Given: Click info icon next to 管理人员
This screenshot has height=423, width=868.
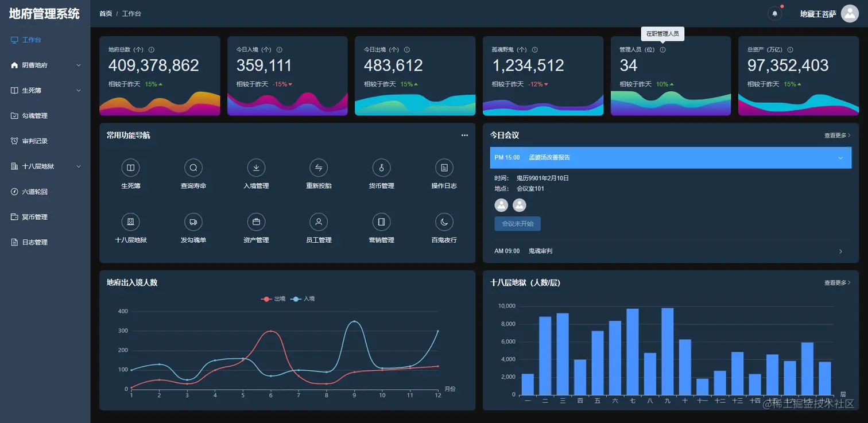Looking at the screenshot, I should pos(662,50).
